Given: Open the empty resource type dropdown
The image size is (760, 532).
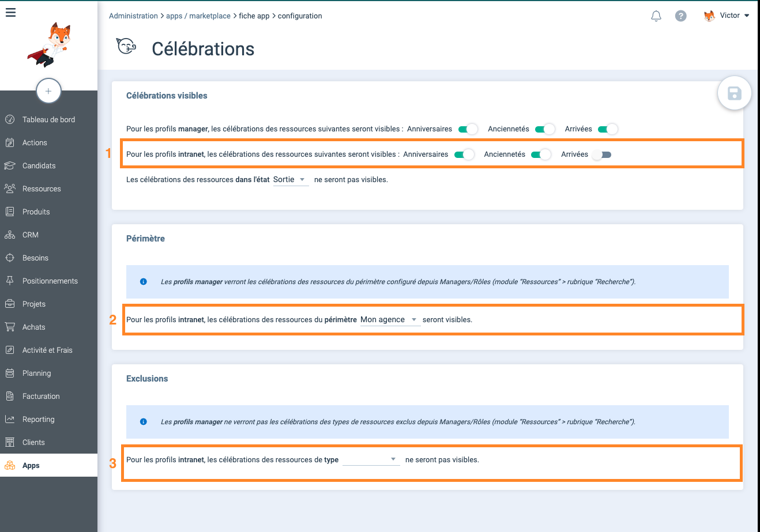Looking at the screenshot, I should (371, 459).
